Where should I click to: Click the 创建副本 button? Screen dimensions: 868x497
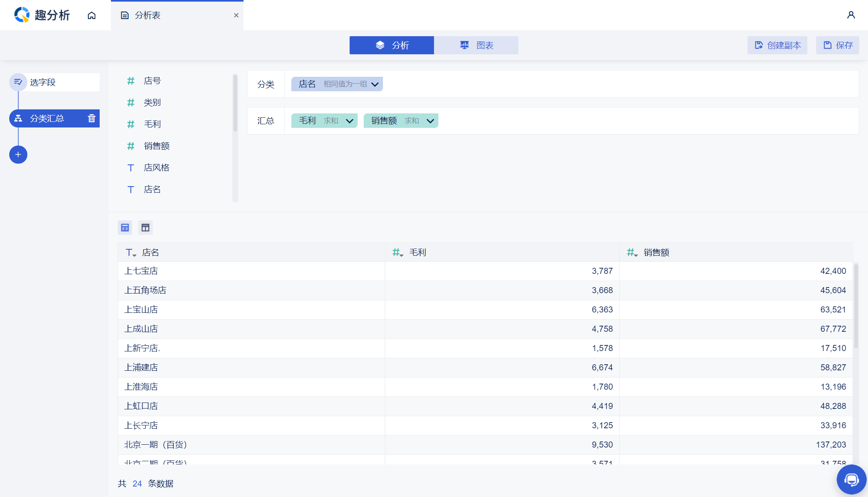click(x=777, y=45)
